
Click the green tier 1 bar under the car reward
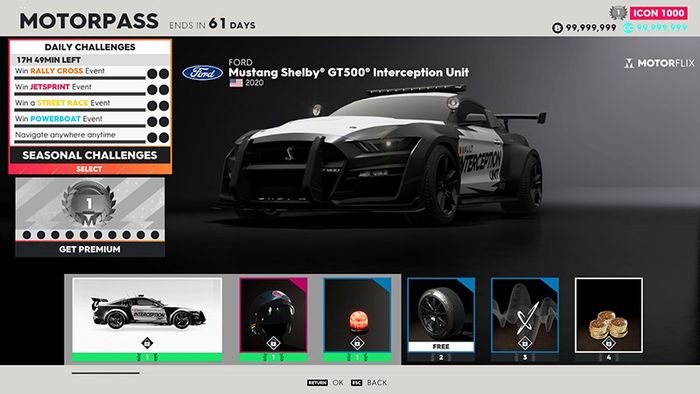click(147, 357)
